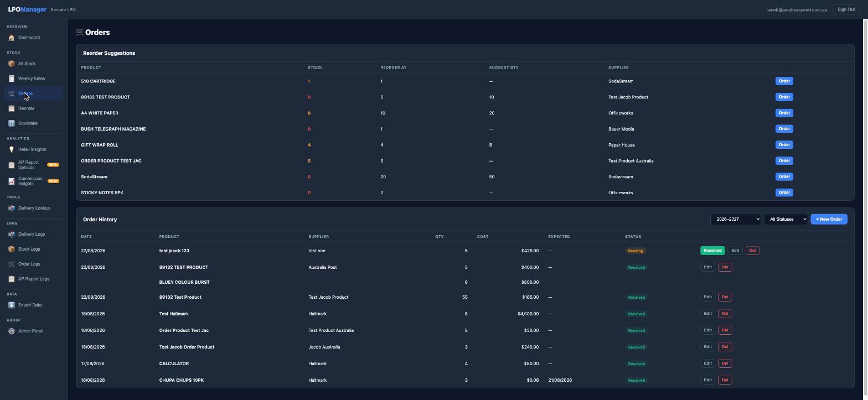This screenshot has height=400, width=868.
Task: Navigate to Retail Insights
Action: pyautogui.click(x=34, y=149)
